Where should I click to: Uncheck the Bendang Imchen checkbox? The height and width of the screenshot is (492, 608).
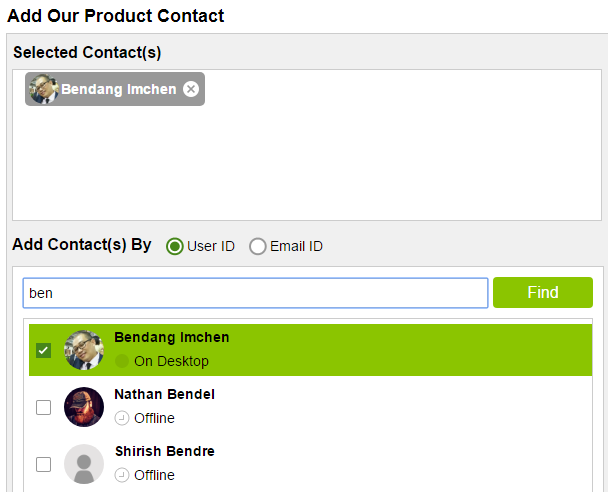pyautogui.click(x=43, y=350)
